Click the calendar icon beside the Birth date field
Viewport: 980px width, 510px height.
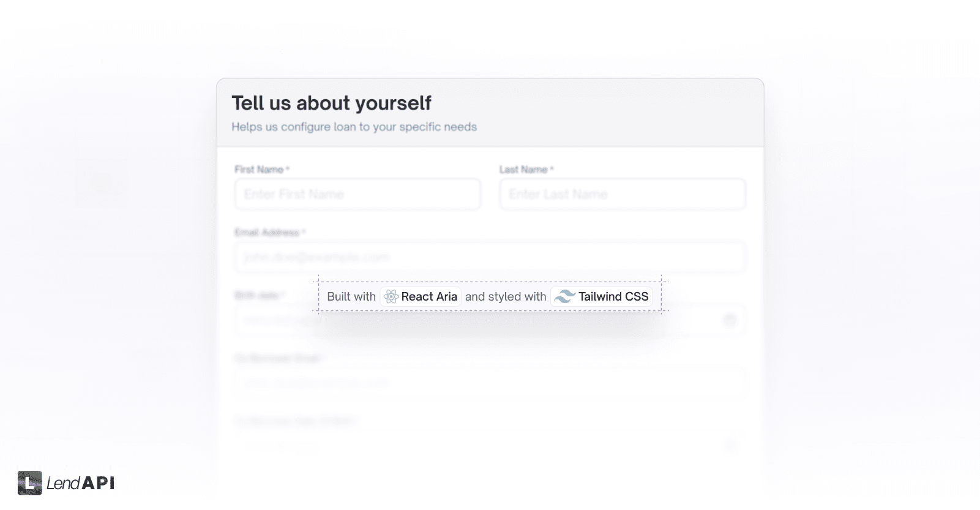(731, 320)
